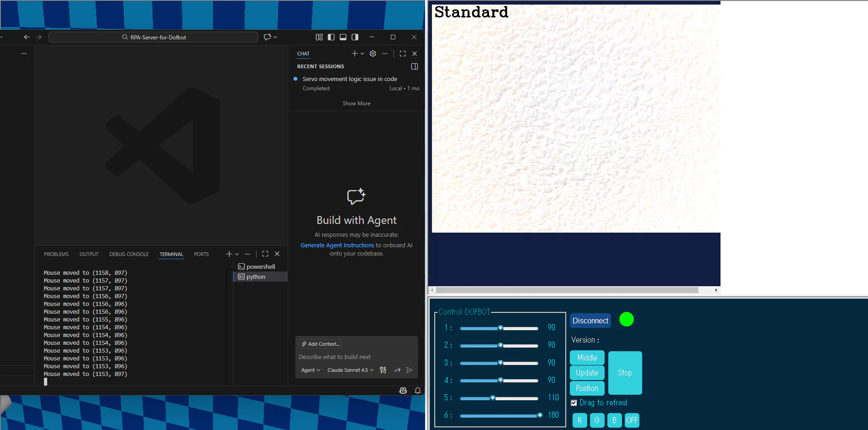Open Generate Agent Instructions link
868x430 pixels.
337,245
